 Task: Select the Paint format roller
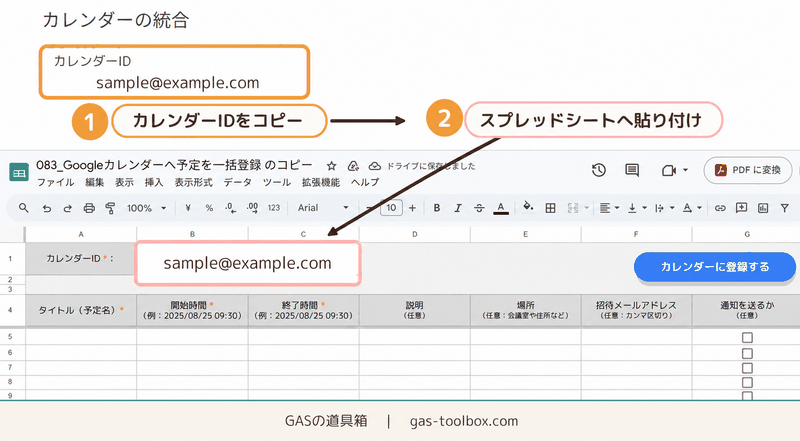point(110,208)
